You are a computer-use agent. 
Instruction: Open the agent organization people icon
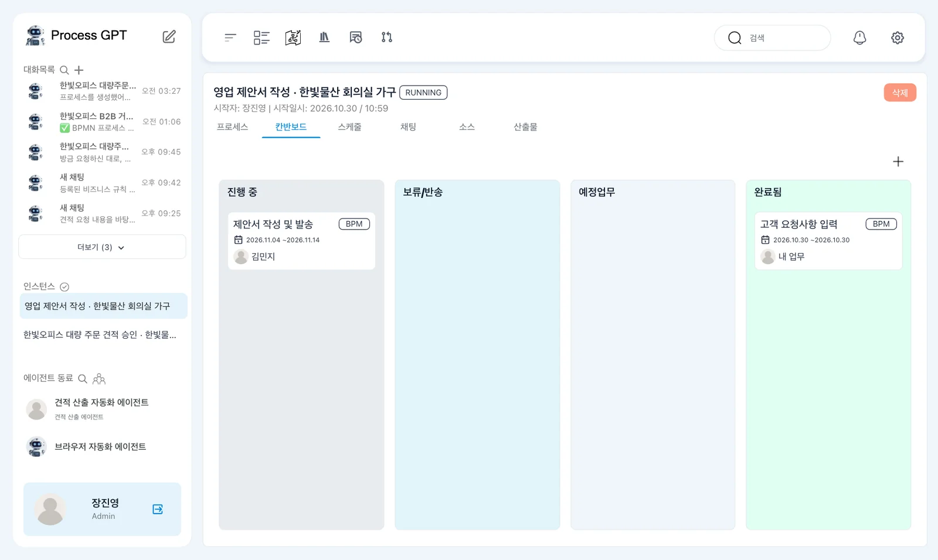(99, 379)
